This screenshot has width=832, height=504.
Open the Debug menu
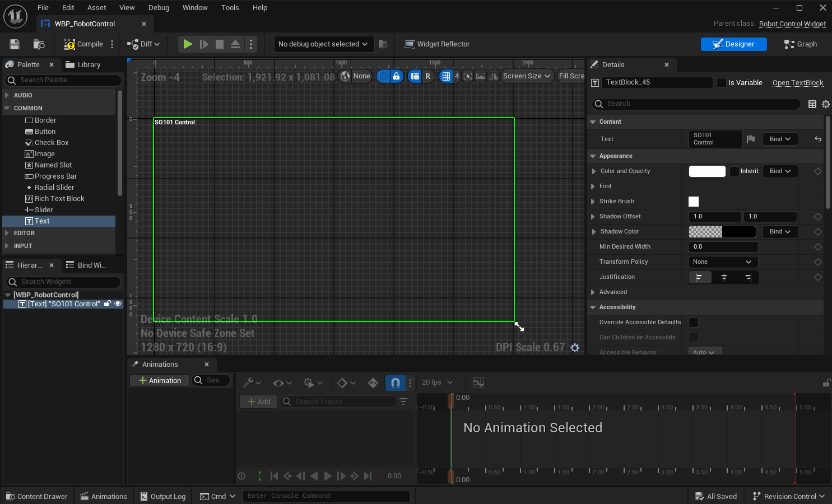pos(159,8)
